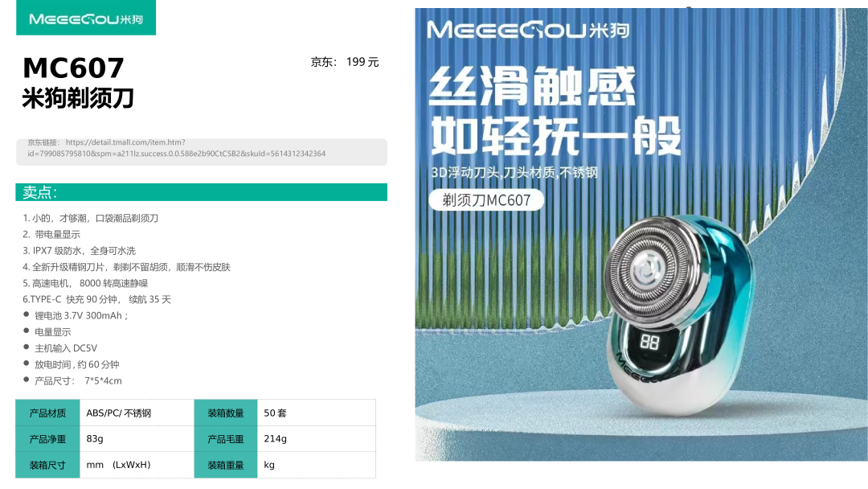Select the 产品材质 table header cell

tap(47, 413)
